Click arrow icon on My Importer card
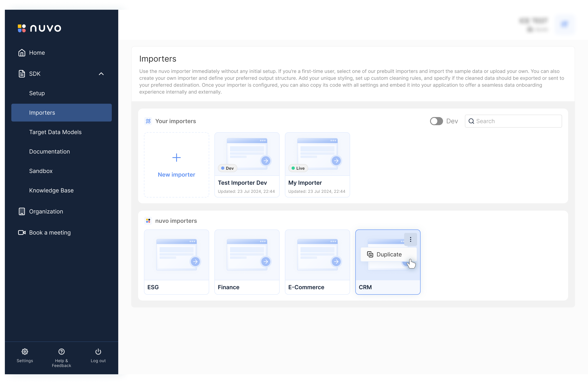Screen dimensions: 588x384 point(336,161)
